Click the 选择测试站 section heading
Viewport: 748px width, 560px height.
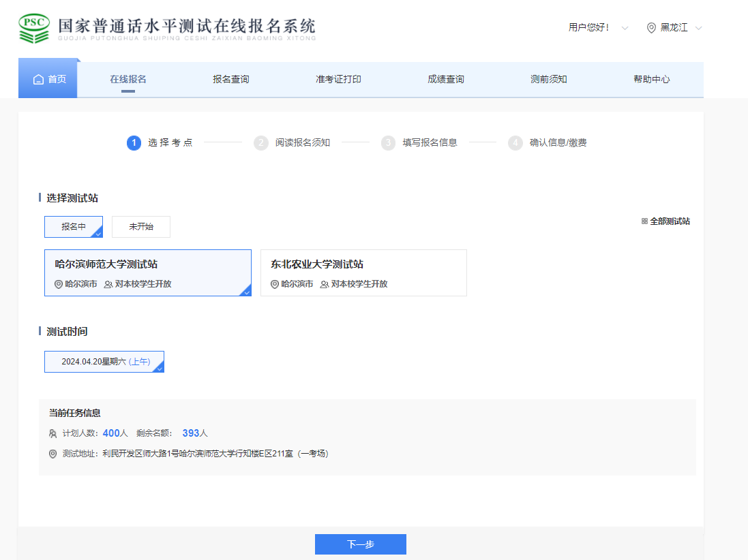(72, 198)
